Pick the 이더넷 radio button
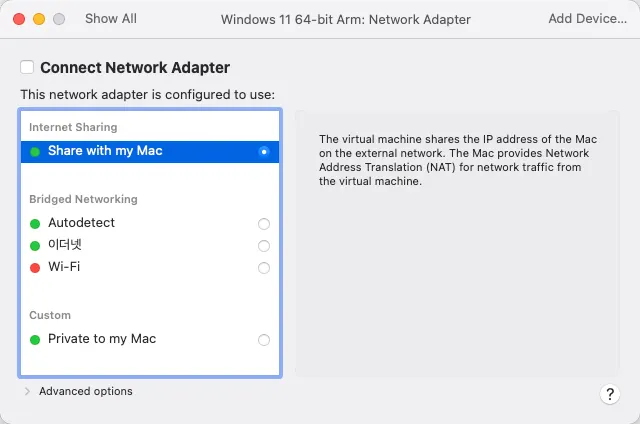The width and height of the screenshot is (640, 424). pyautogui.click(x=264, y=246)
